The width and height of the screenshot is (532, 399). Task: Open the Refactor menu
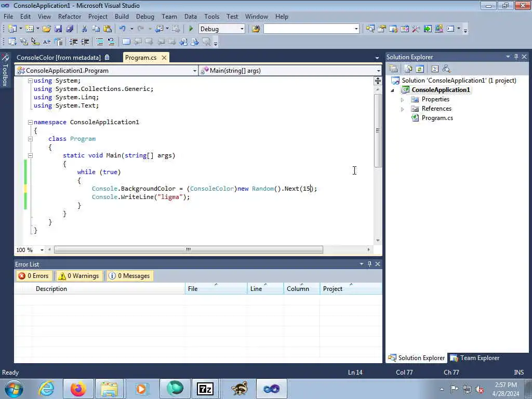click(70, 16)
